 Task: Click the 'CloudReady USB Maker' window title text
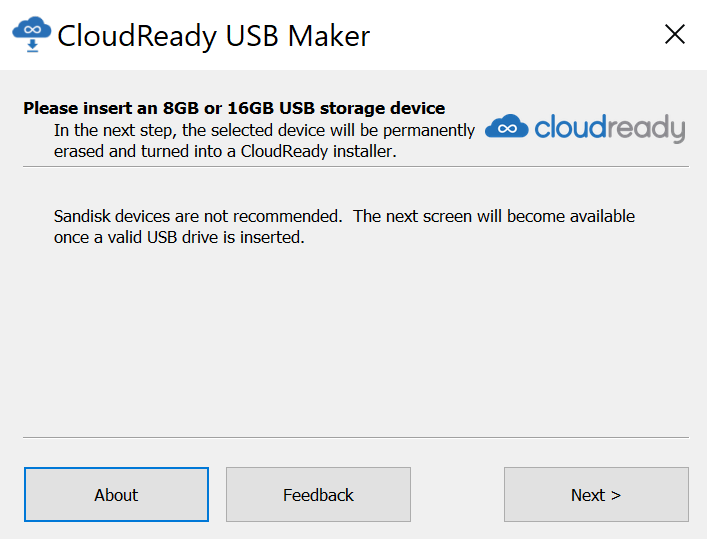214,36
